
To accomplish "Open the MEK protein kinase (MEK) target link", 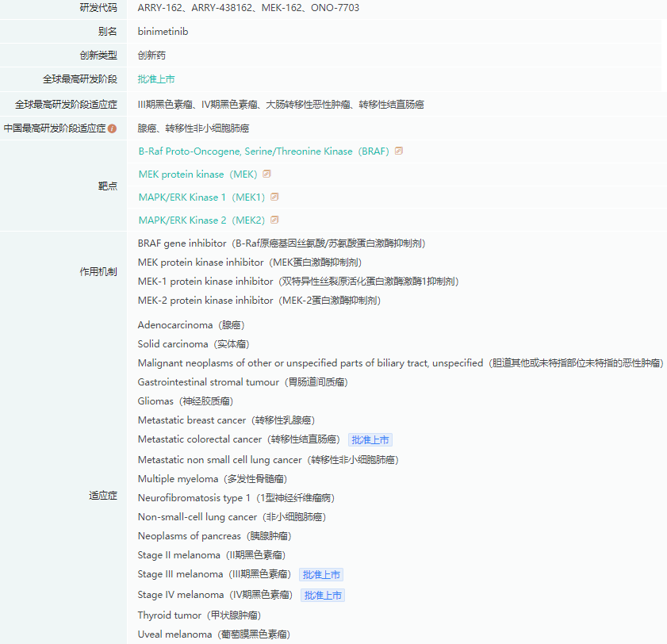I will point(197,174).
